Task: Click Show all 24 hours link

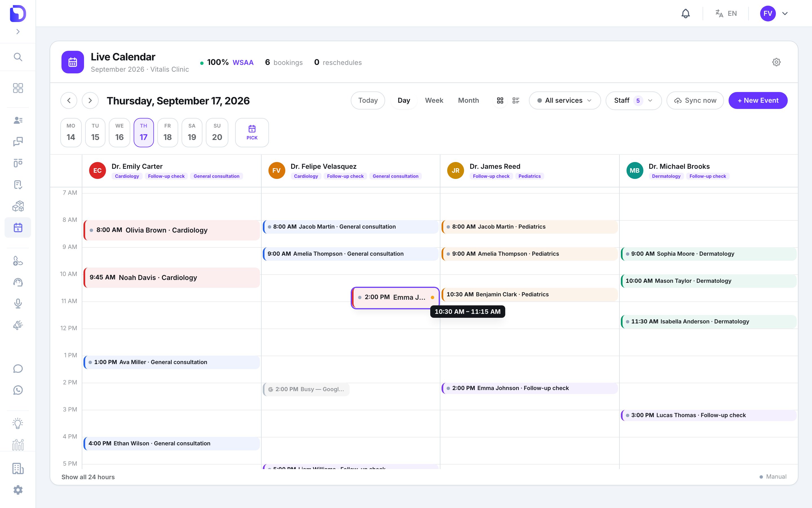Action: (x=88, y=477)
